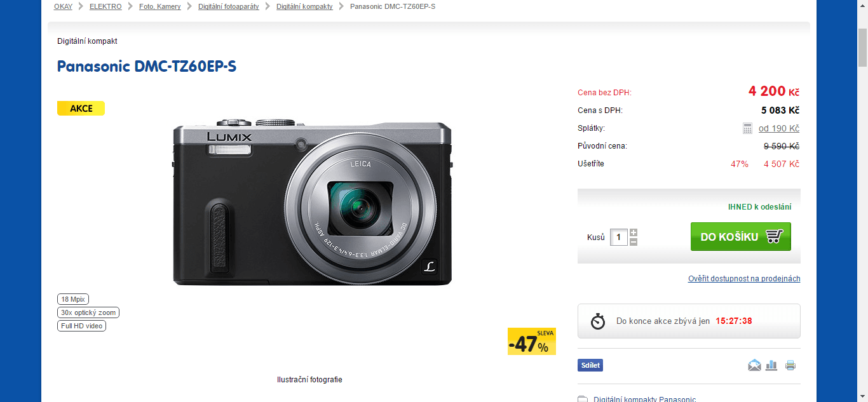Select the 18 Mpix feature tag
This screenshot has width=868, height=402.
click(73, 299)
